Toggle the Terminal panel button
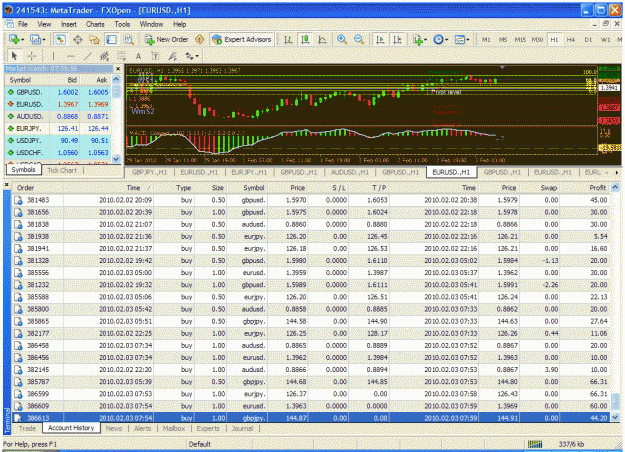625x452 pixels. pos(111,39)
